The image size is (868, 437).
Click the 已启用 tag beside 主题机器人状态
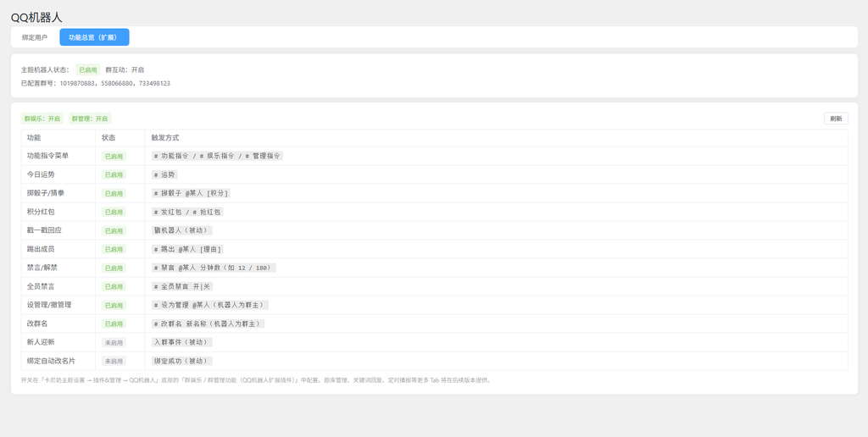[88, 69]
